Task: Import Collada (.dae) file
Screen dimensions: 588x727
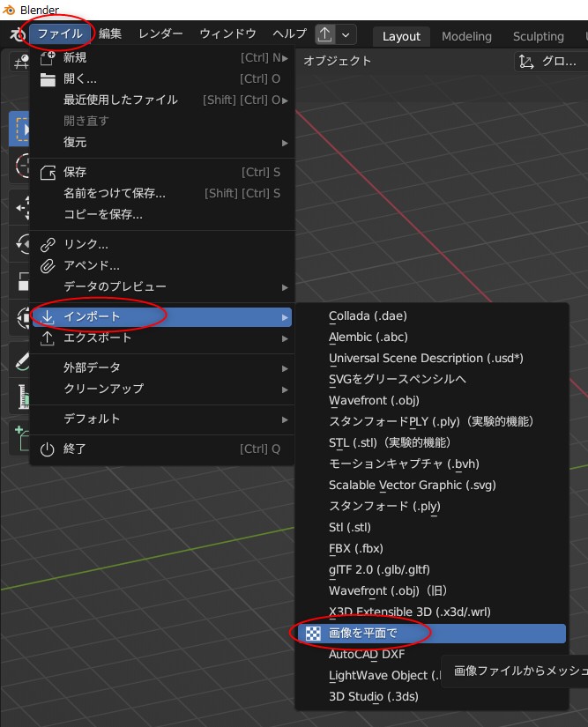Action: pos(432,316)
